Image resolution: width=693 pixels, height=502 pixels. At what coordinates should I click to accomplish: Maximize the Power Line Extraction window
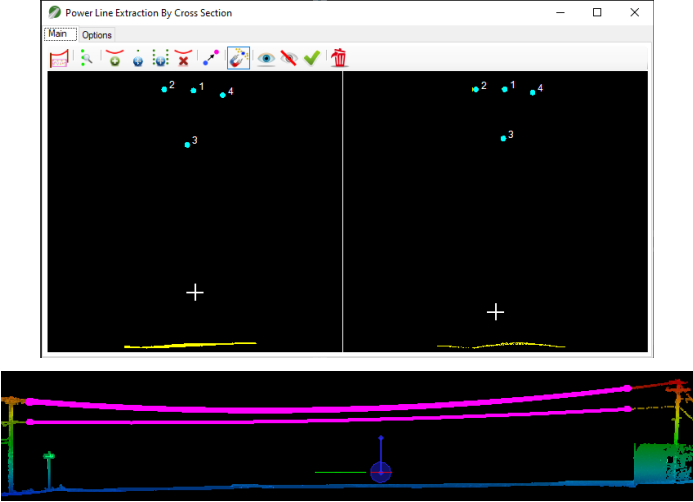click(x=597, y=13)
